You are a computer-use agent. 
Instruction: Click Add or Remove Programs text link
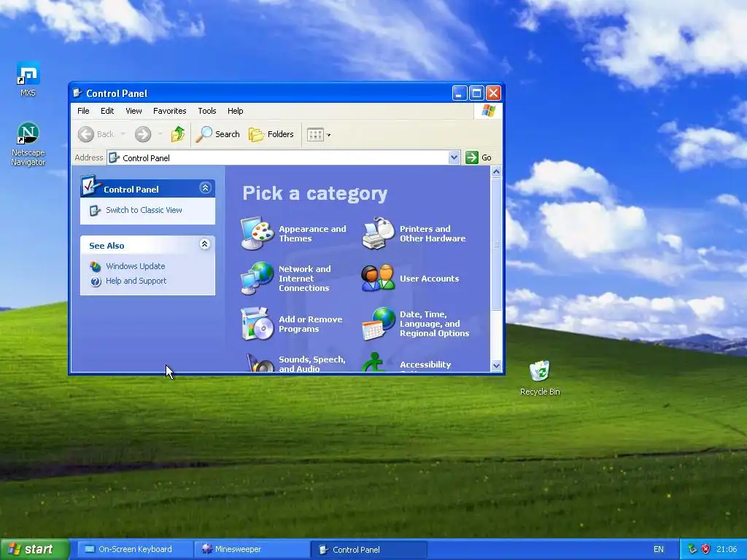pos(311,324)
